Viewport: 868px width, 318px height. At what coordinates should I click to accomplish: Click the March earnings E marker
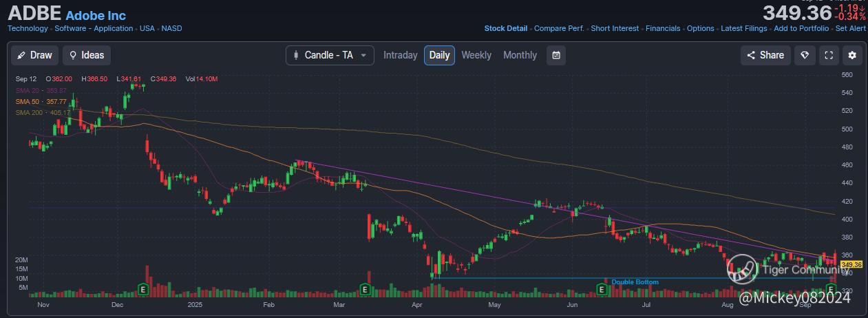tap(366, 288)
